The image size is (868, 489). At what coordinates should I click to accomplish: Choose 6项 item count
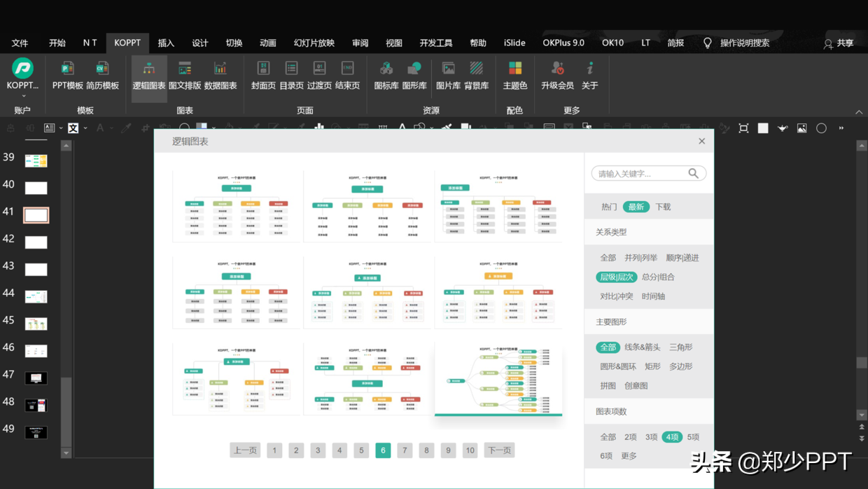coord(606,456)
